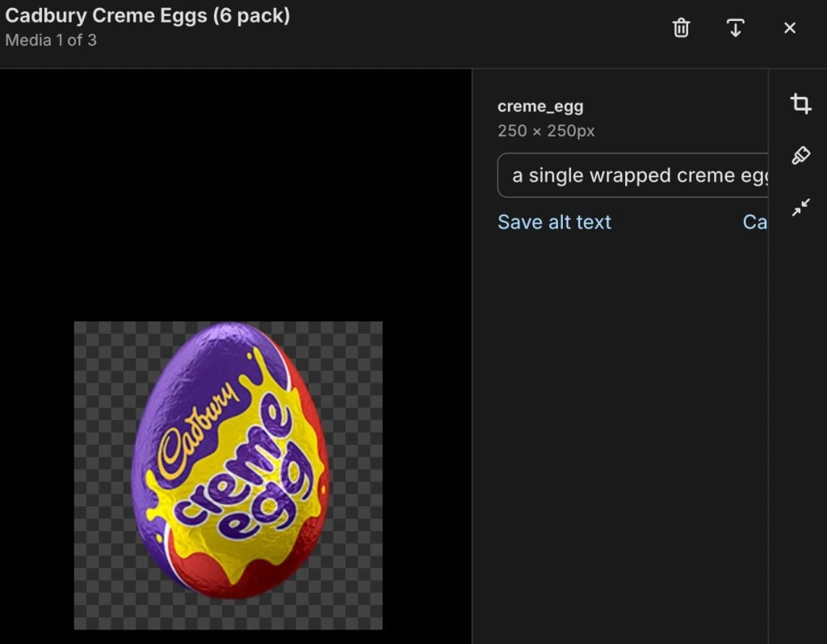
Task: Click the Media 1 of 3 counter
Action: (x=51, y=40)
